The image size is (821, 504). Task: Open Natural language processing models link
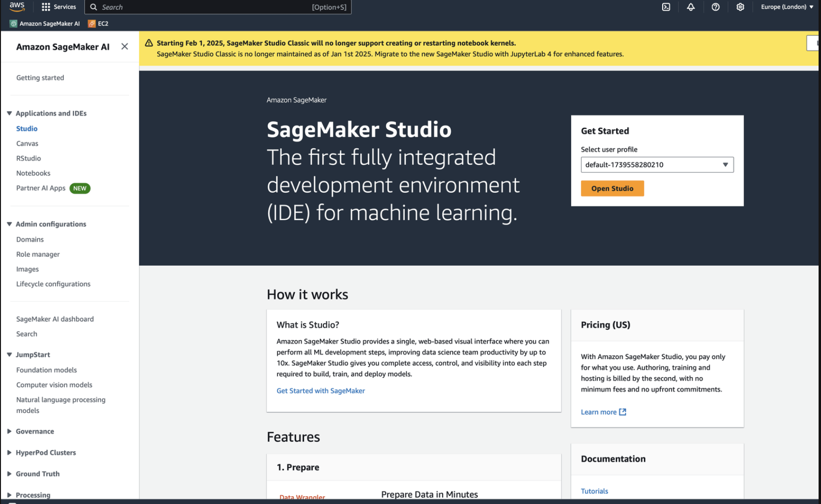61,405
